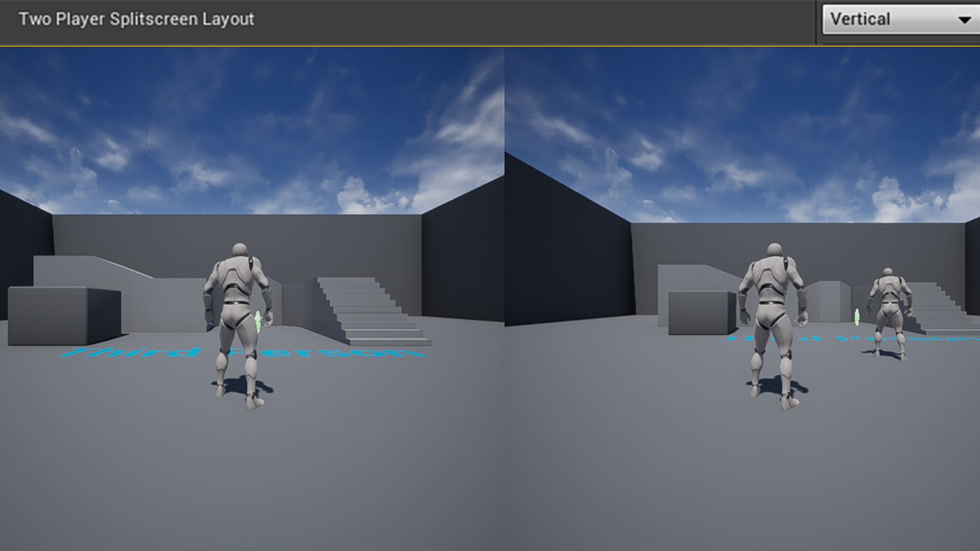This screenshot has height=551, width=980.
Task: Click the dropdown arrow on the Vertical selector
Action: [965, 19]
